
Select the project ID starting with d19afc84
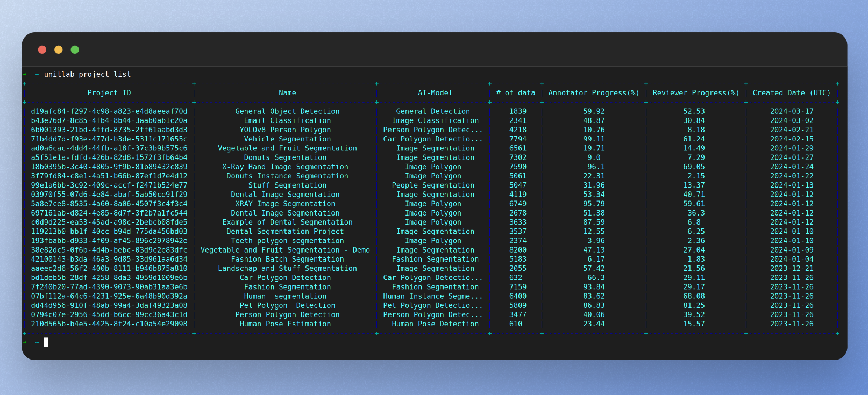click(109, 112)
